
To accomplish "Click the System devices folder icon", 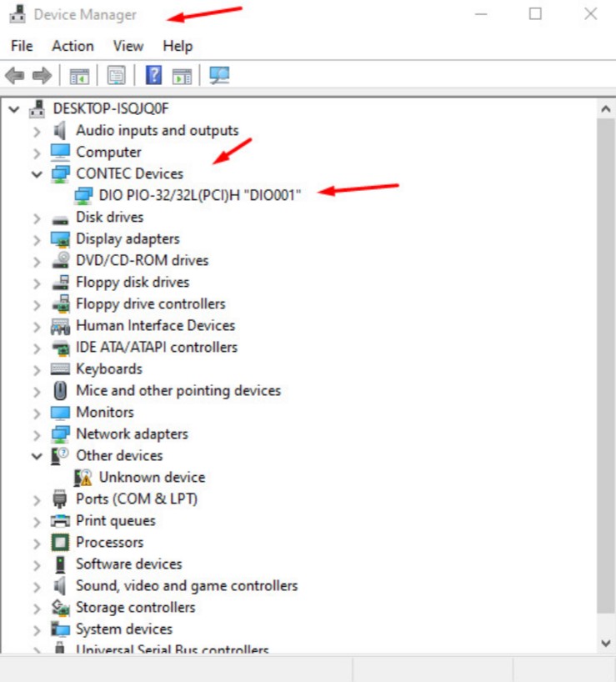I will (60, 629).
